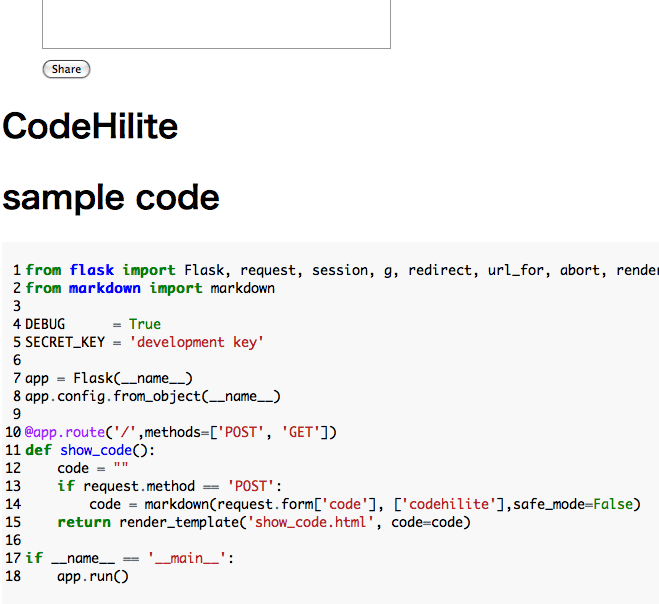
Task: Click the 'True' value on line 4
Action: click(145, 324)
